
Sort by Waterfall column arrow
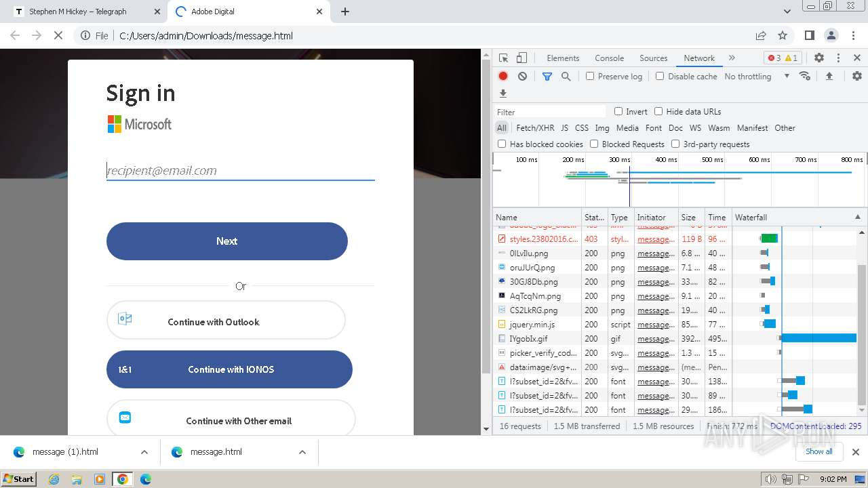(857, 218)
